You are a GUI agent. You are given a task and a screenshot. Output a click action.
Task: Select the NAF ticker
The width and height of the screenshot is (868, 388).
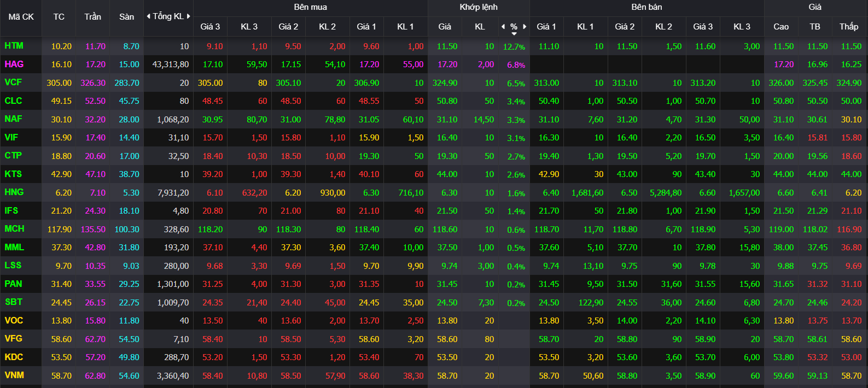pyautogui.click(x=14, y=119)
